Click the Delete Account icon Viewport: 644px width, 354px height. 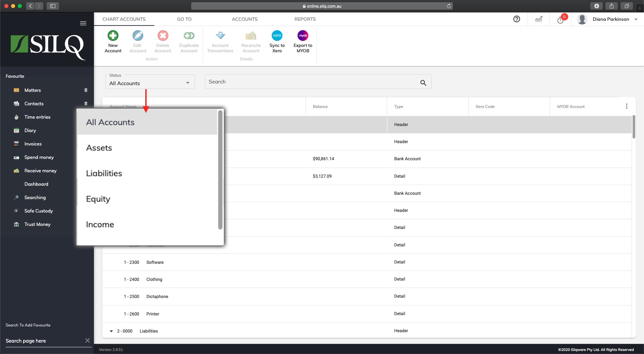[x=163, y=36]
